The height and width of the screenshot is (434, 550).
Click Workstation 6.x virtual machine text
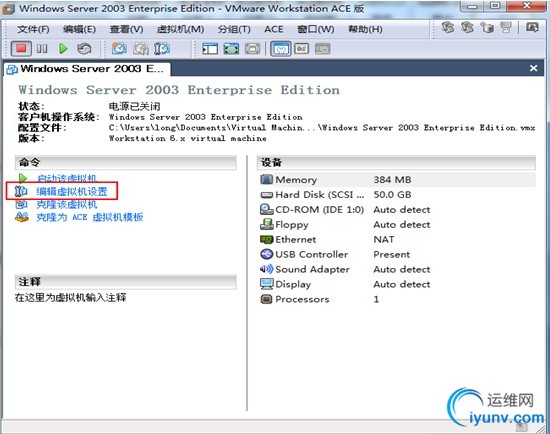pos(187,138)
